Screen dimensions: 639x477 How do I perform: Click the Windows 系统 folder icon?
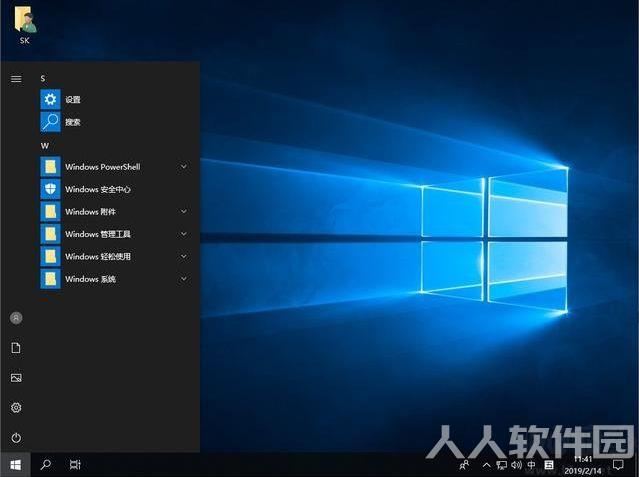coord(51,279)
